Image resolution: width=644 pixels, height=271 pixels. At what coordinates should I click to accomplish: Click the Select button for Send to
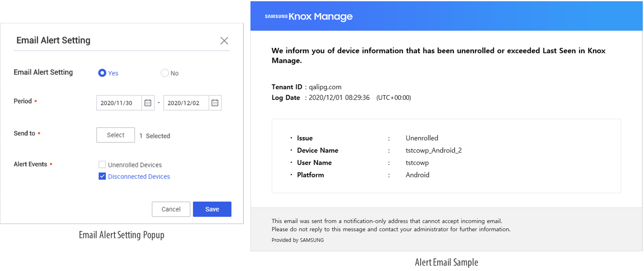click(x=116, y=135)
